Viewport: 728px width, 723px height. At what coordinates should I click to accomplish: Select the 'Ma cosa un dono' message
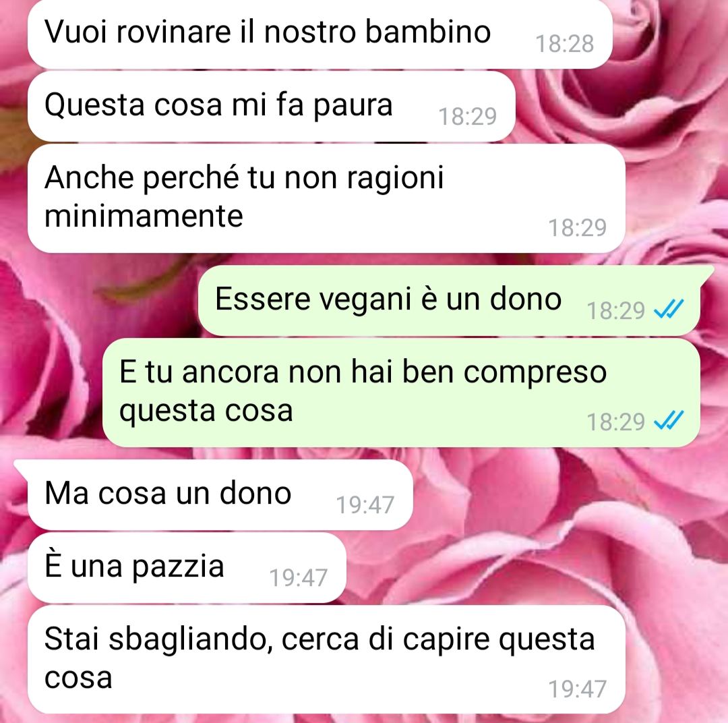220,494
